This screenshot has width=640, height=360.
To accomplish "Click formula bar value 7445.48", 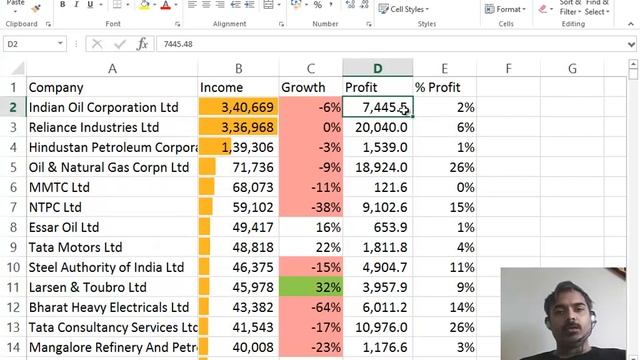I will [178, 44].
